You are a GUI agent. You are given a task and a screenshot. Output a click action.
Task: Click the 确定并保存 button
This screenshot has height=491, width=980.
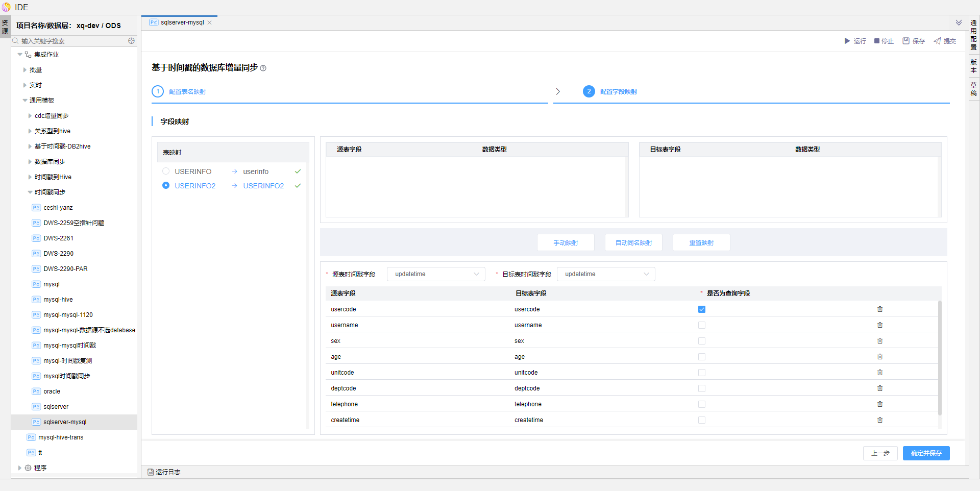926,453
